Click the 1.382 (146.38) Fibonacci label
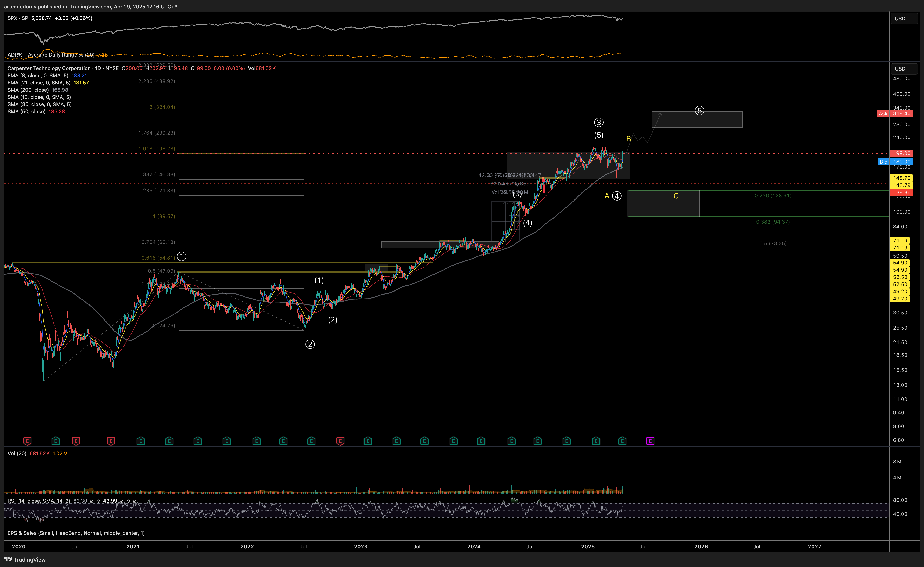The image size is (924, 567). point(157,174)
